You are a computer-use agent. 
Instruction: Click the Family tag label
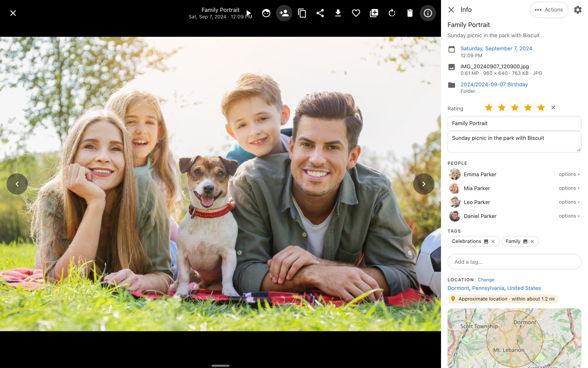point(513,241)
